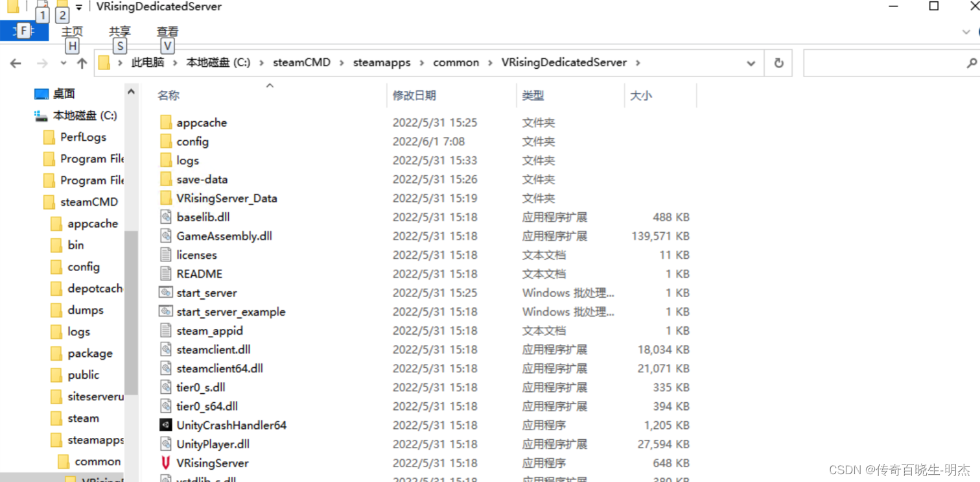The image size is (980, 482).
Task: Select the start_server_example batch file icon
Action: pos(166,311)
